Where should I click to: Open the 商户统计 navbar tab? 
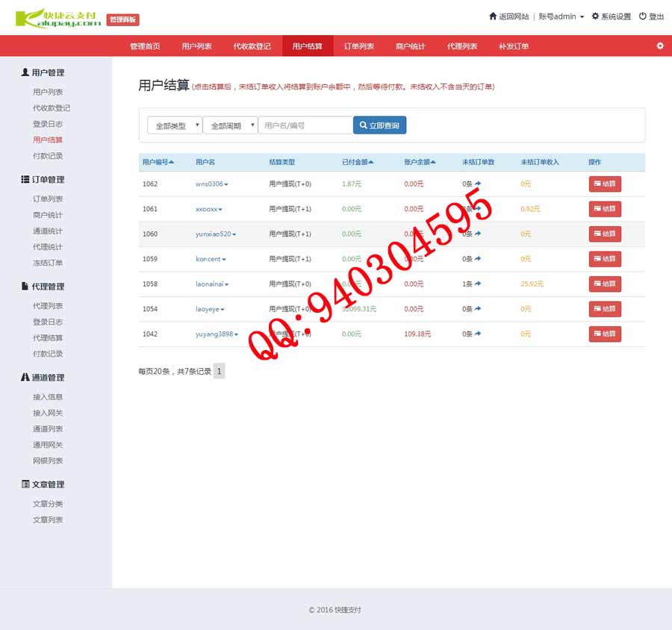click(410, 46)
